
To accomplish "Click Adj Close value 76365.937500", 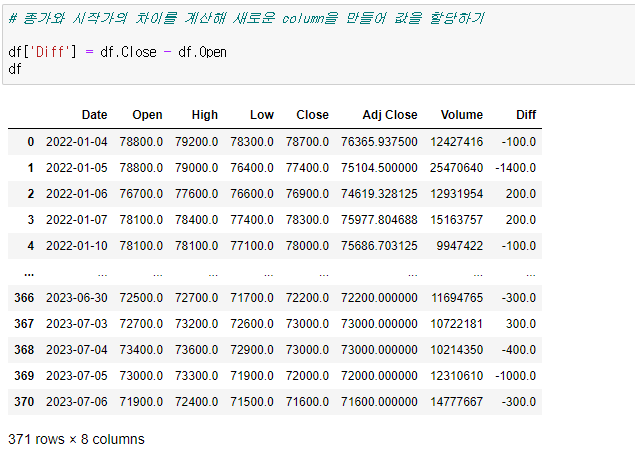I will 379,142.
